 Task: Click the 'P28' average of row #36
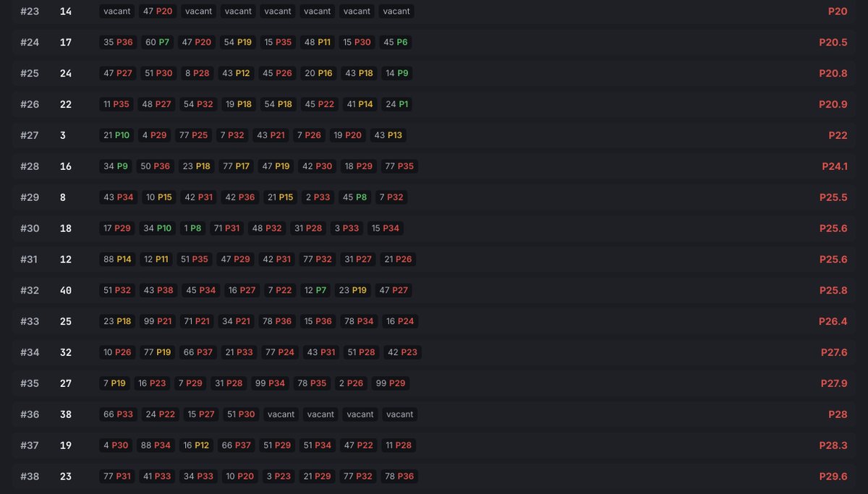(838, 414)
